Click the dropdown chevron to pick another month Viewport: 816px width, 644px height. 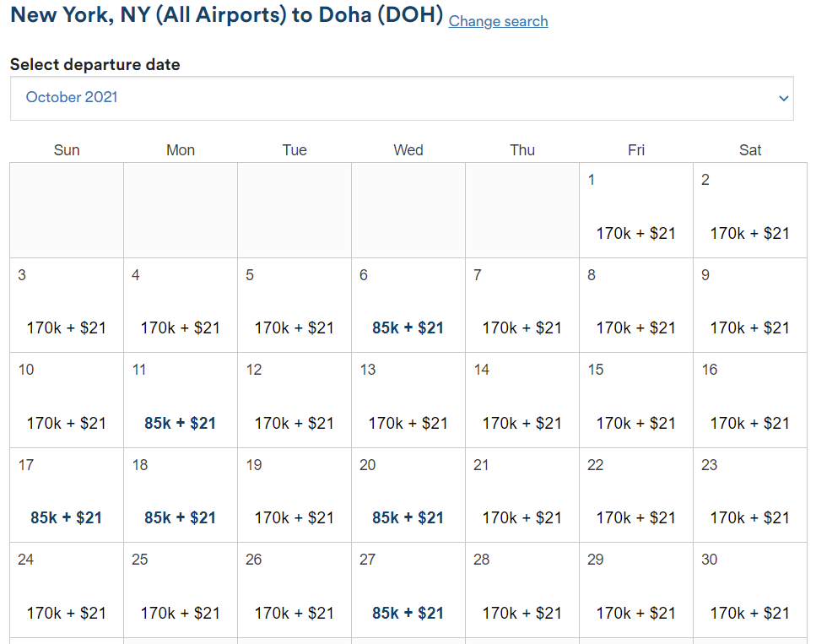coord(783,98)
